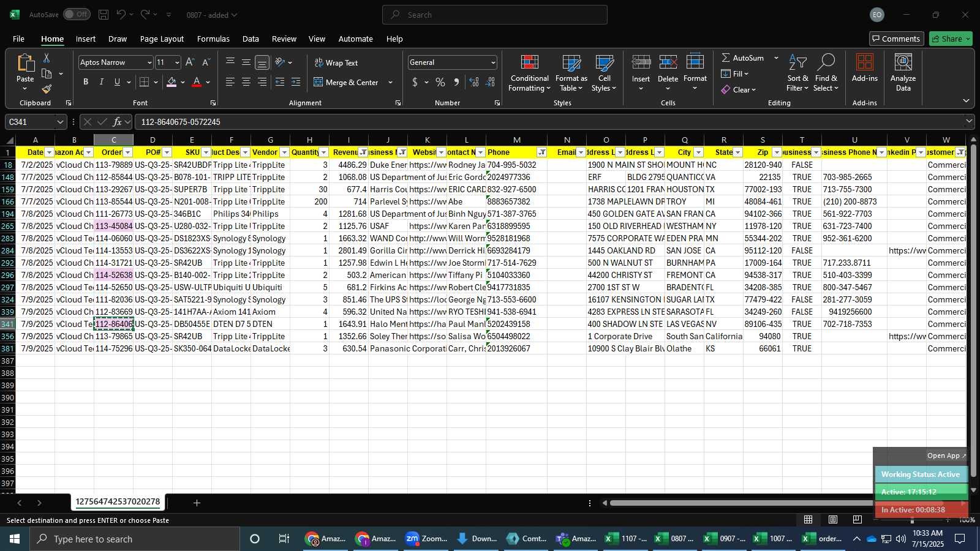This screenshot has height=551, width=980.
Task: Apply italic formatting
Action: click(x=101, y=82)
